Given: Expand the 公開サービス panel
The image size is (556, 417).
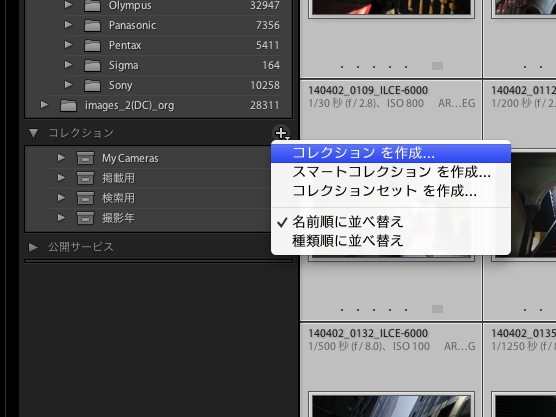Looking at the screenshot, I should (33, 247).
